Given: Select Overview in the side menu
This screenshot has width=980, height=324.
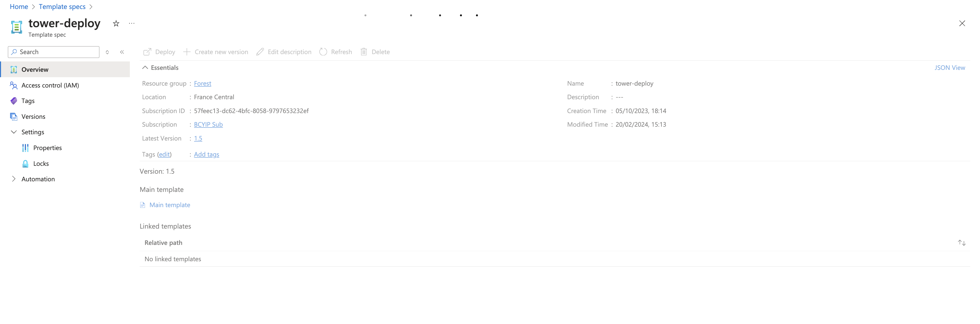Looking at the screenshot, I should click(x=65, y=70).
